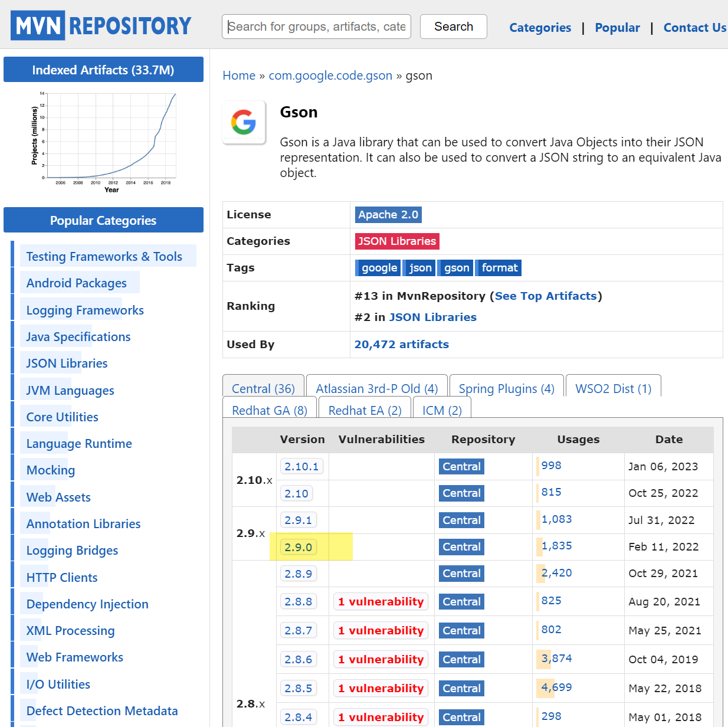Open Defect Detection Metadata category
Image resolution: width=728 pixels, height=727 pixels.
point(102,711)
